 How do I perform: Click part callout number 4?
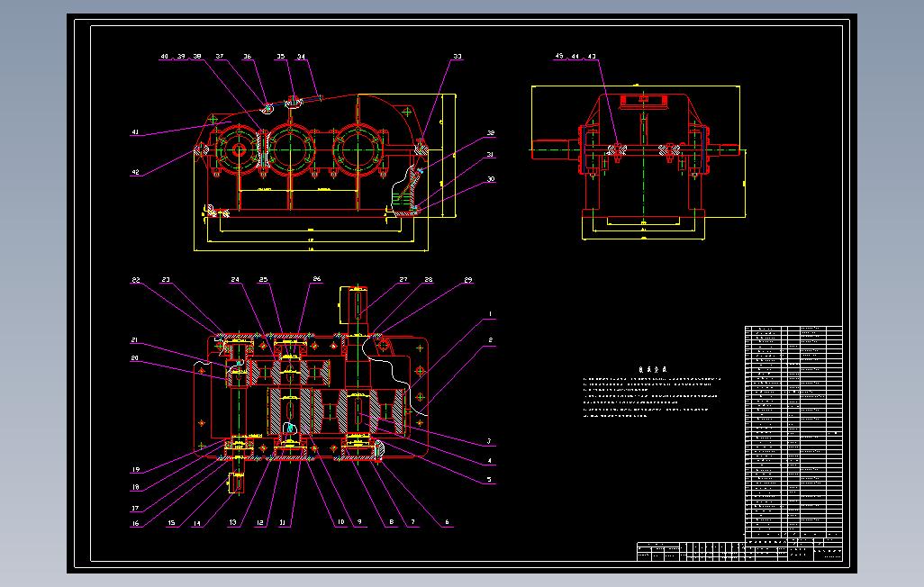(x=489, y=461)
